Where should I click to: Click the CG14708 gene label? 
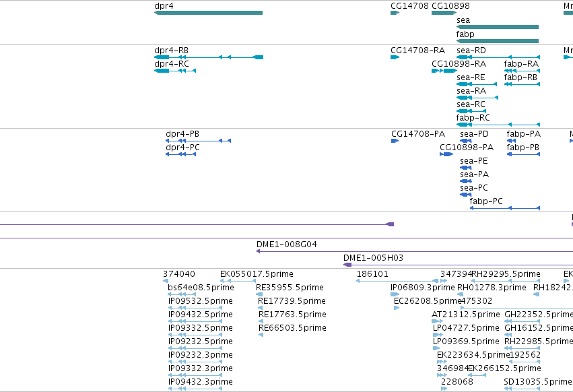click(x=409, y=6)
